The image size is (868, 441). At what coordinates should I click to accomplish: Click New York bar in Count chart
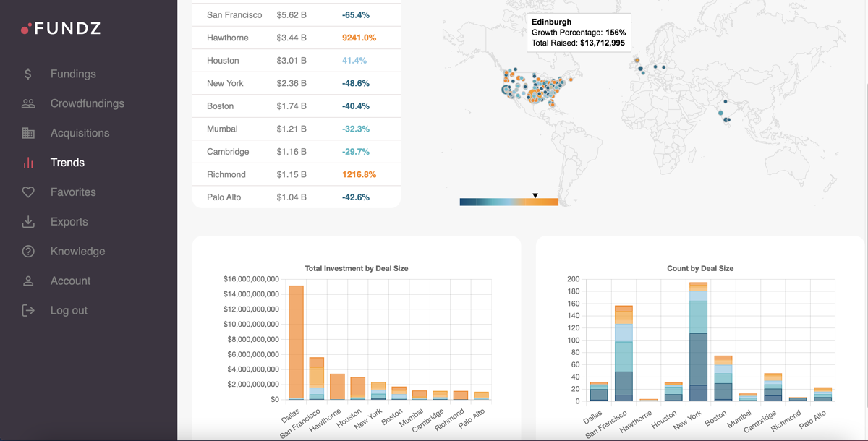click(699, 342)
